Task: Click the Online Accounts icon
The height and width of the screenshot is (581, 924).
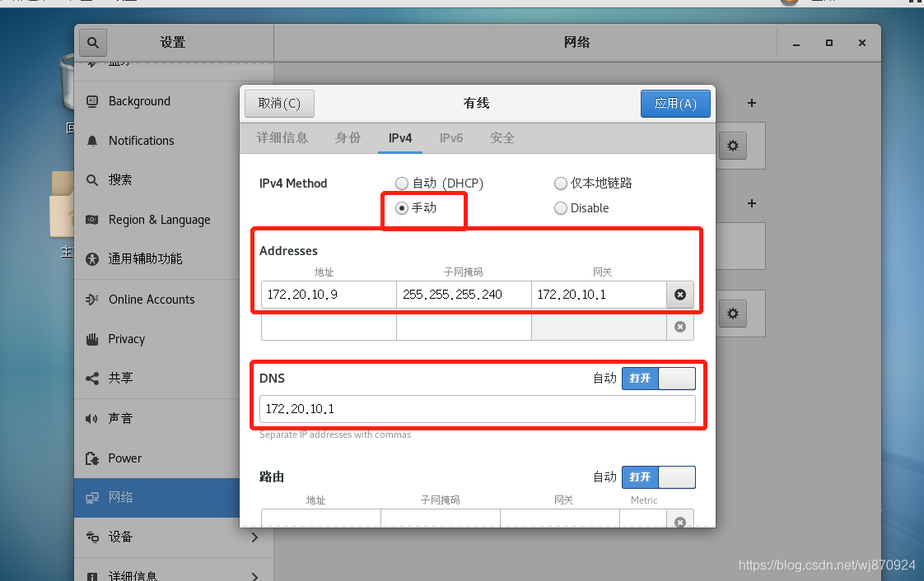Action: [x=92, y=300]
